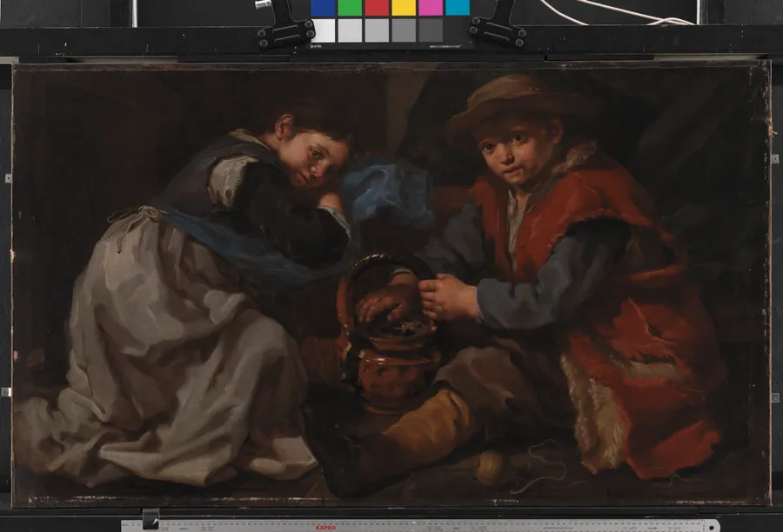Click the magenta patch on the color chart
This screenshot has width=783, height=532.
click(431, 8)
